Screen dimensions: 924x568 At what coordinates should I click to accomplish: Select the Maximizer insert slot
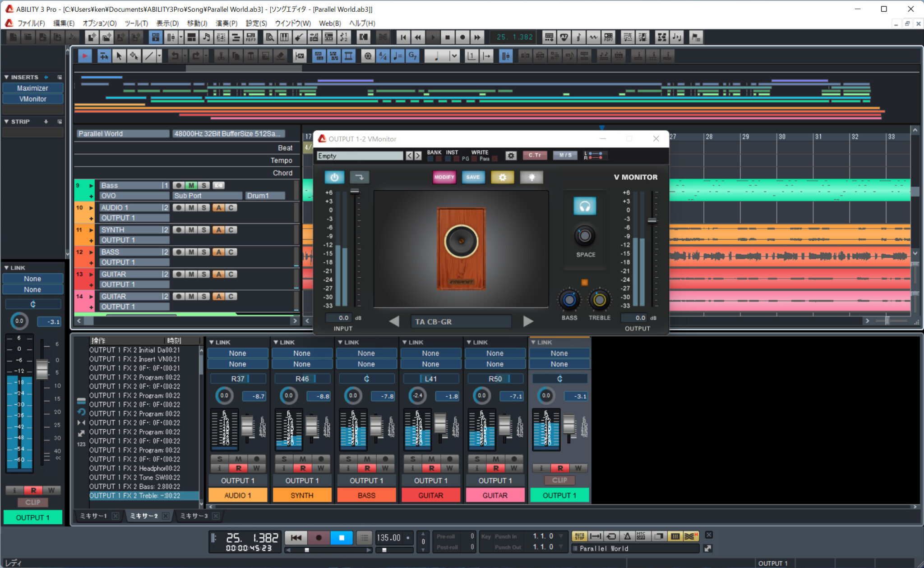coord(32,88)
